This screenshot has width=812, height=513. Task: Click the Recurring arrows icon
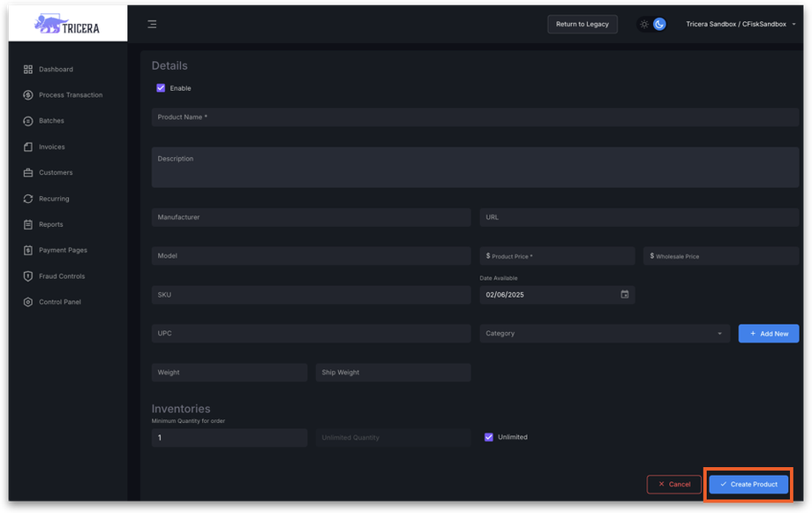[x=28, y=199]
